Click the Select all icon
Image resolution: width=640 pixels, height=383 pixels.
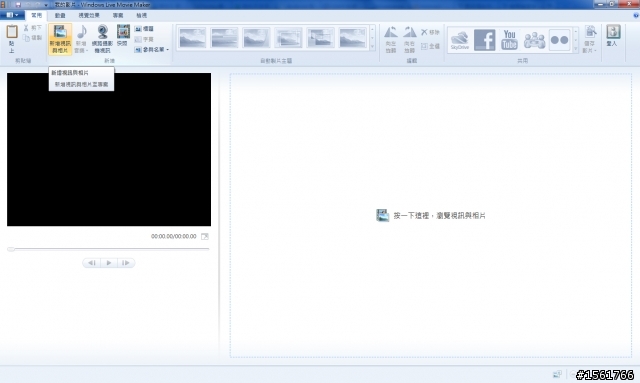point(424,46)
